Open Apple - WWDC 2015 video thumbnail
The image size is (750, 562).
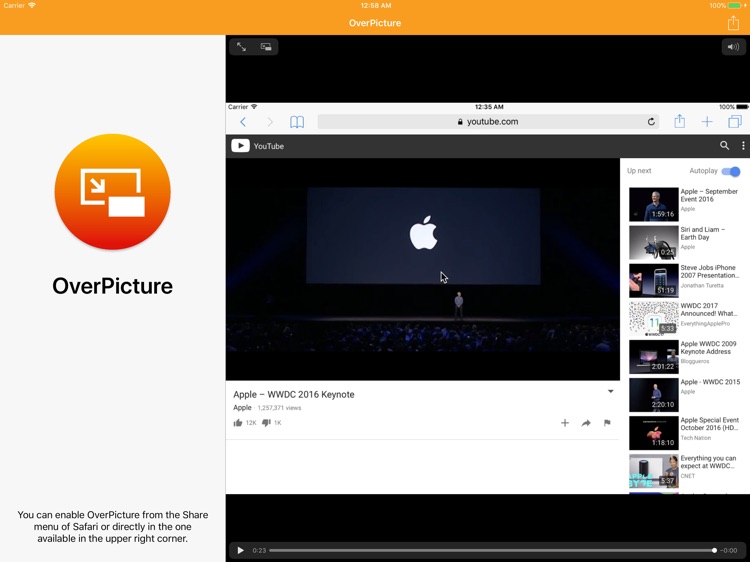click(653, 395)
